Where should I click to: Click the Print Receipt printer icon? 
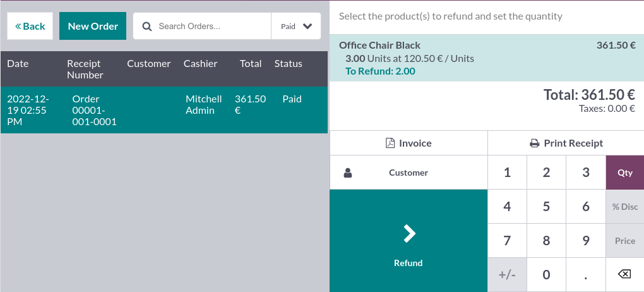tap(534, 143)
